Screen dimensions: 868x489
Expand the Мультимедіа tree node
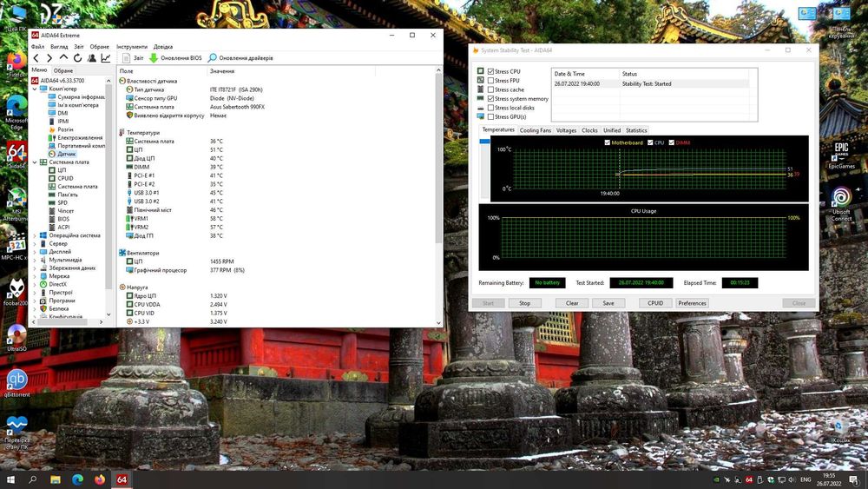coord(35,260)
